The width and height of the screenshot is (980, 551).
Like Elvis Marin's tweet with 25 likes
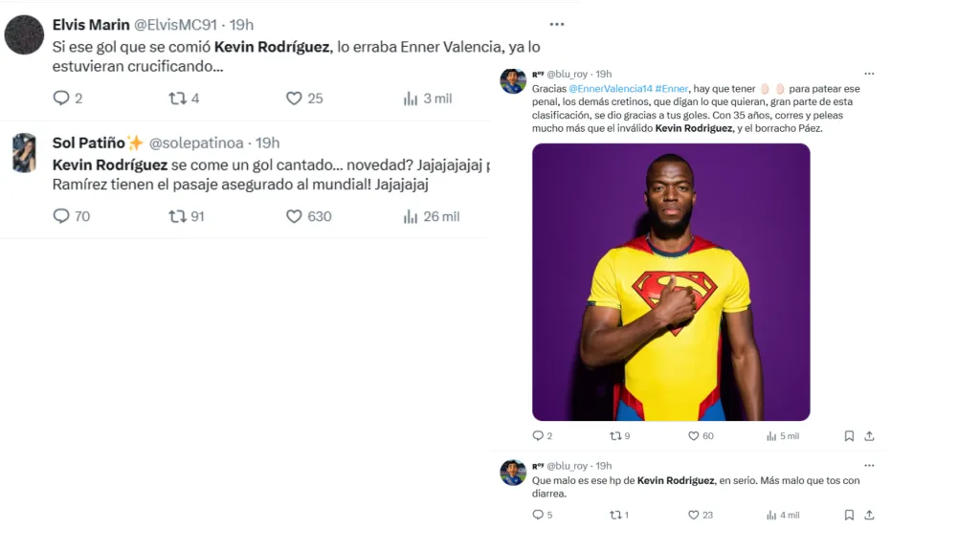click(294, 98)
